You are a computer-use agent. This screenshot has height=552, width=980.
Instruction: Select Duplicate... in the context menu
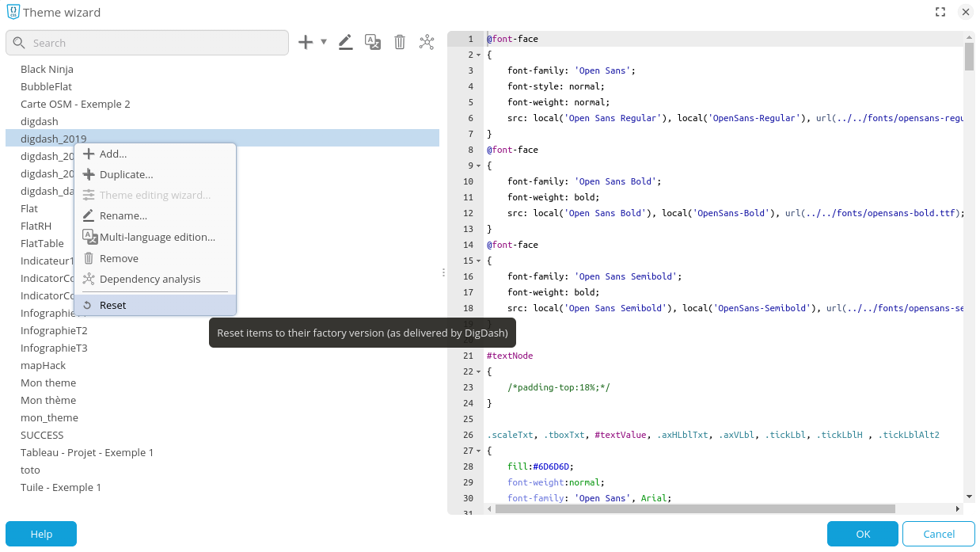[x=126, y=174]
